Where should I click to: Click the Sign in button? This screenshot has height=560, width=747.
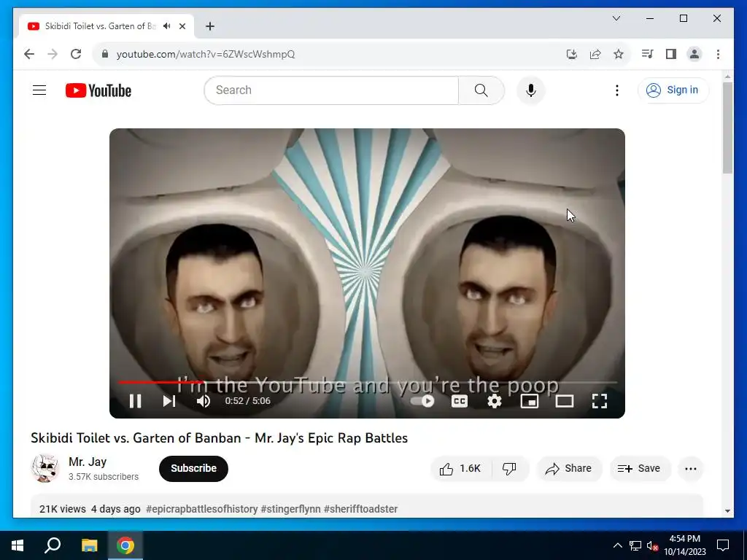673,90
